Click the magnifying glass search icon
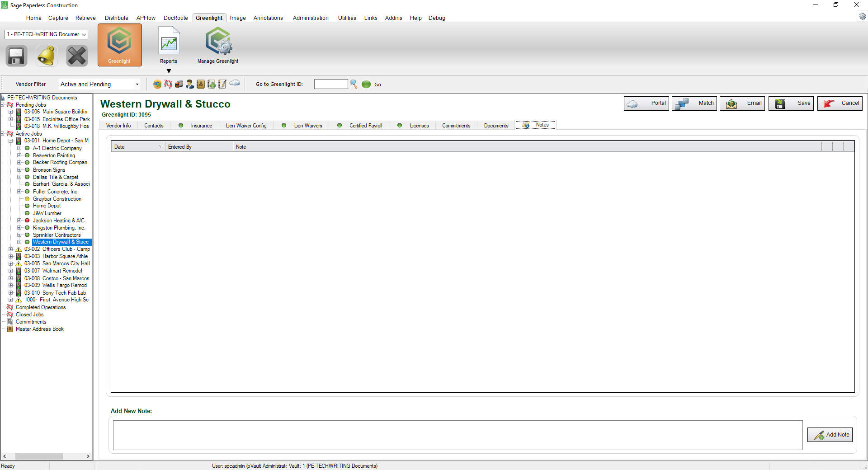Viewport: 868px width, 470px height. coord(354,84)
